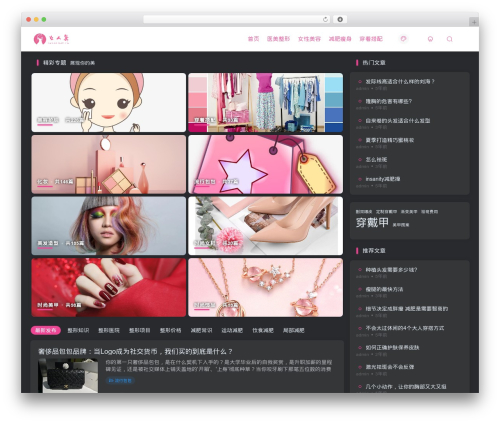The width and height of the screenshot is (500, 423).
Task: Open article 不会太过休闲的4个大人穿搭方式
Action: coord(405,328)
